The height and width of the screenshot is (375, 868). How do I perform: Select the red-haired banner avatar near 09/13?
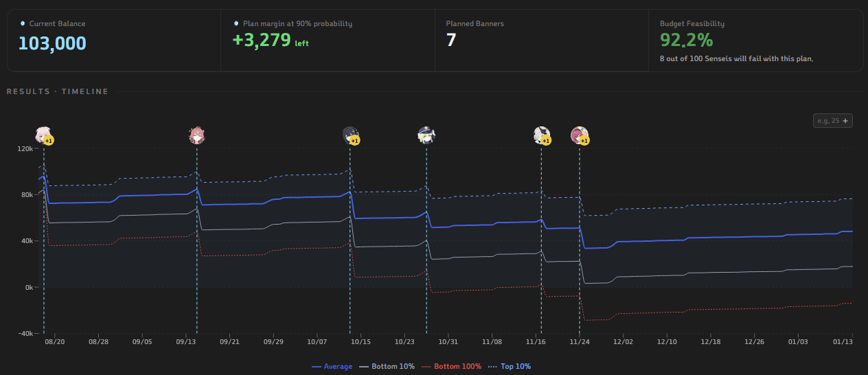[x=197, y=135]
